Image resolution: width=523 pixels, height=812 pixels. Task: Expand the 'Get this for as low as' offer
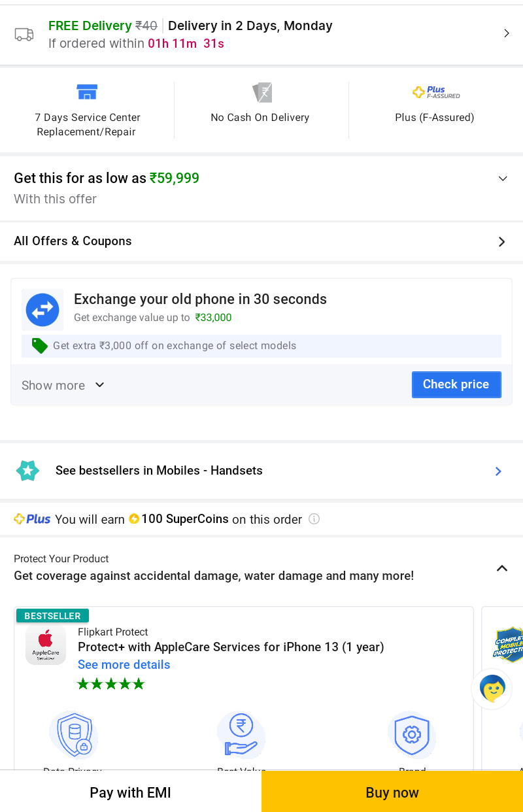[x=502, y=179]
